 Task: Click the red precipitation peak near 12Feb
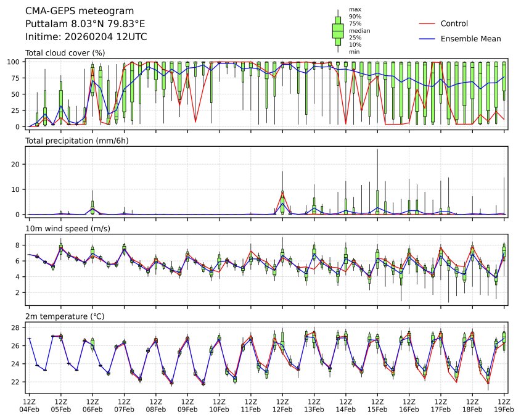click(282, 192)
